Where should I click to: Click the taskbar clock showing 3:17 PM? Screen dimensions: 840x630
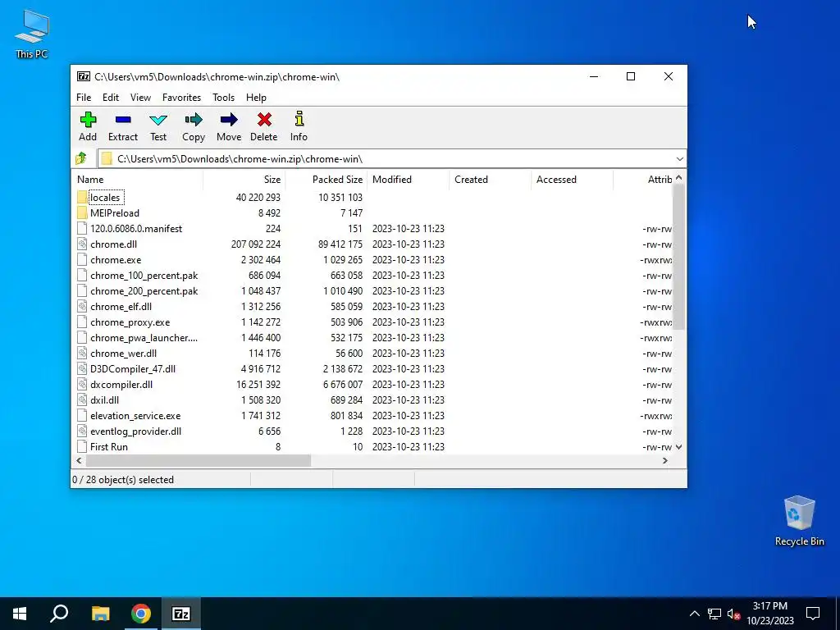tap(769, 614)
